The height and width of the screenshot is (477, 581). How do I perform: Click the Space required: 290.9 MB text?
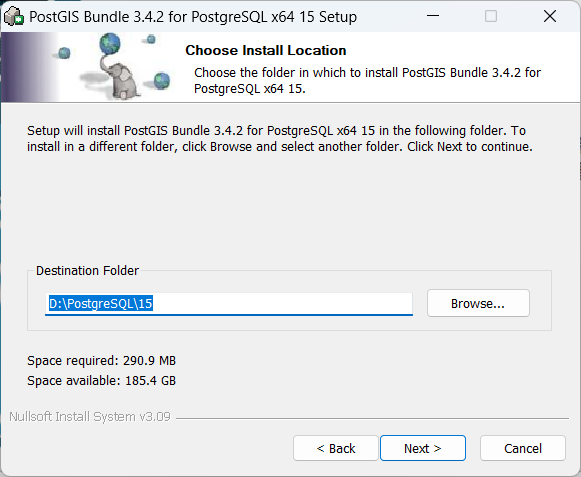tap(102, 360)
